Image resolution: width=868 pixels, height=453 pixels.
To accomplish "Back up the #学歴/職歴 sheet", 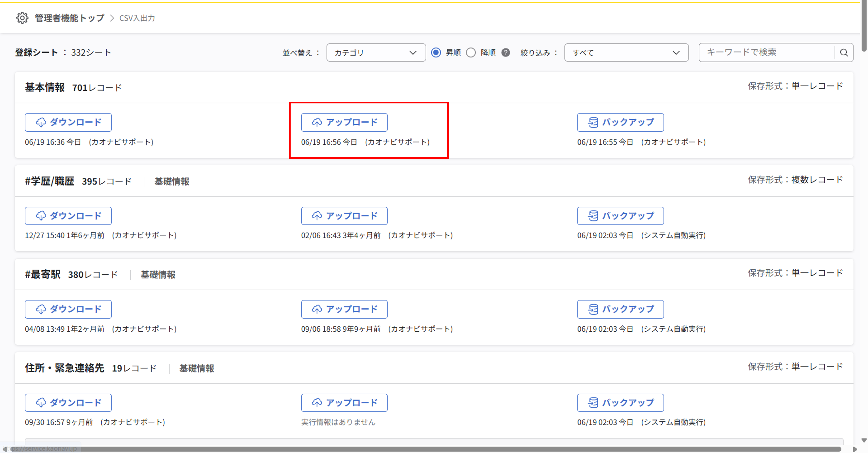I will click(x=620, y=216).
